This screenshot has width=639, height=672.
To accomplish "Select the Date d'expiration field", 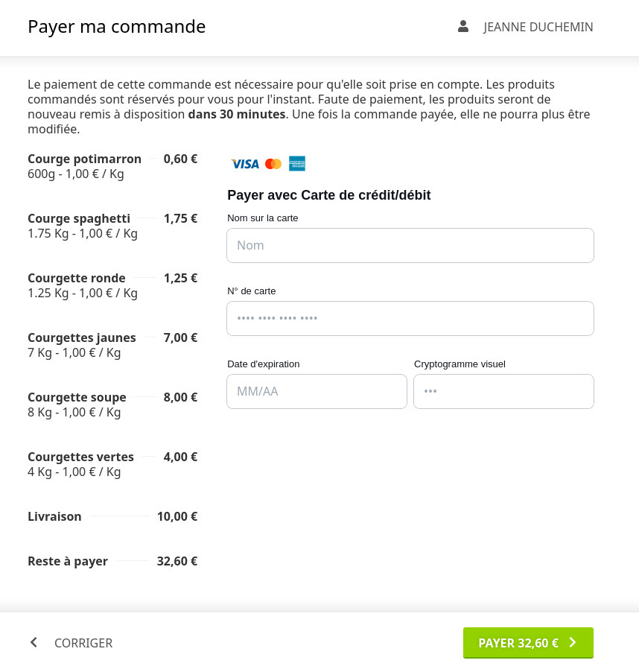I will point(317,391).
